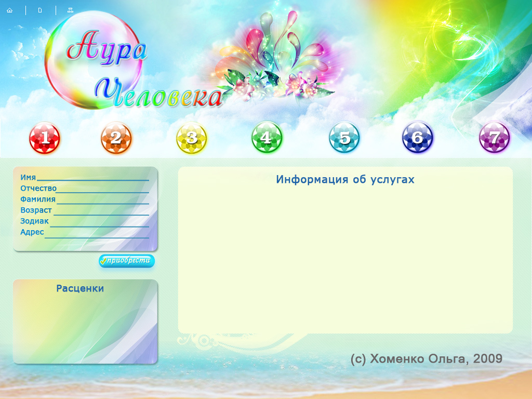
Task: Click the home icon in the top toolbar
Action: [10, 10]
